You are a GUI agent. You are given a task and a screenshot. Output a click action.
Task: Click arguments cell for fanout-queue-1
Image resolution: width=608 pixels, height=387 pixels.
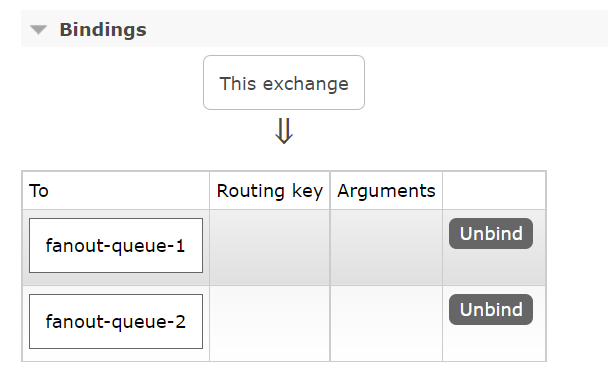[386, 248]
